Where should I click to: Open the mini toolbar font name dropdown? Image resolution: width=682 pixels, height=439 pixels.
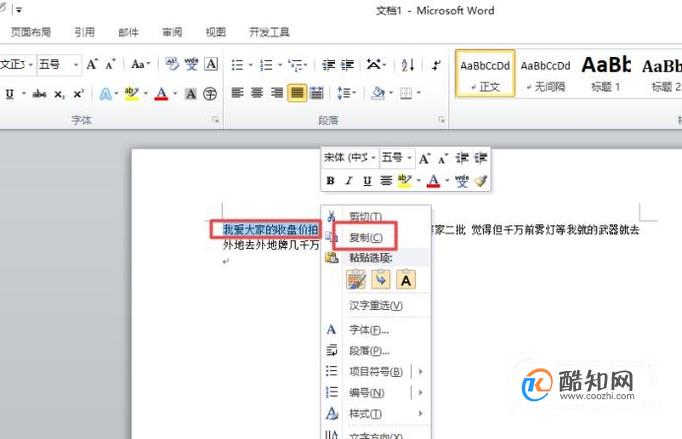[x=373, y=158]
